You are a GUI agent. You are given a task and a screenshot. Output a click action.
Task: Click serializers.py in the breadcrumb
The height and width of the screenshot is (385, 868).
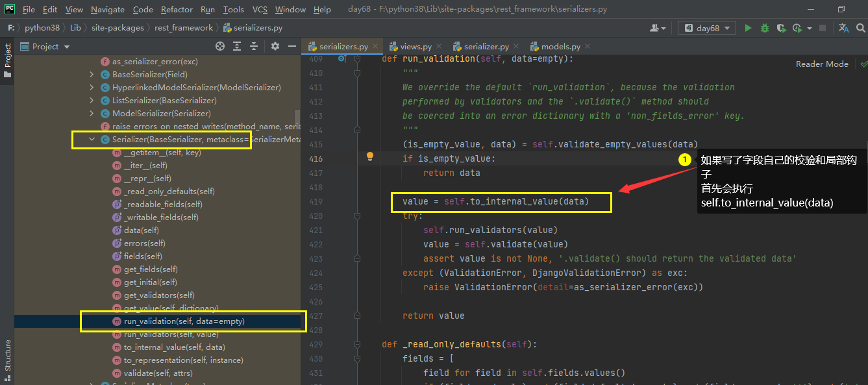(253, 28)
